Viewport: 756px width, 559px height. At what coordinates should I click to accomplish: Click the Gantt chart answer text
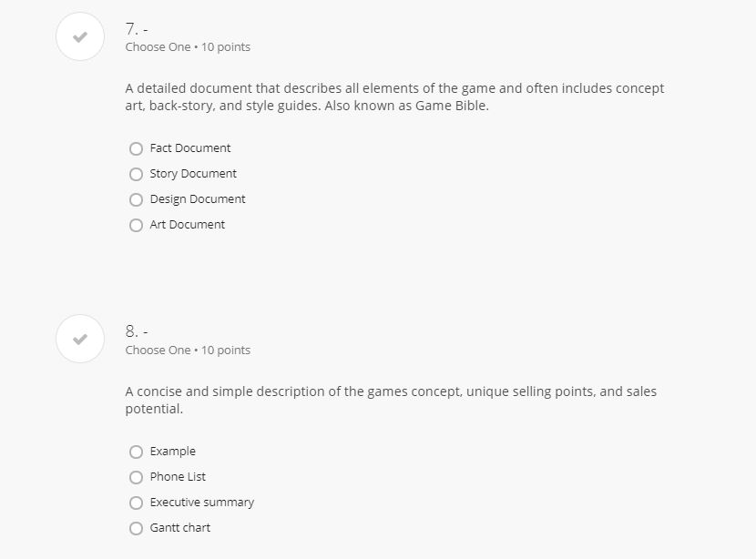[180, 528]
